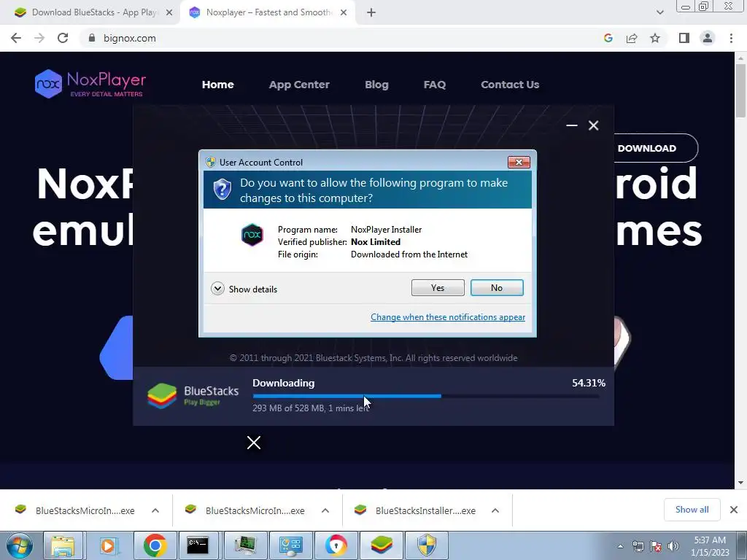Click the taskbar clock showing 5:37 AM
The height and width of the screenshot is (560, 747).
click(710, 546)
